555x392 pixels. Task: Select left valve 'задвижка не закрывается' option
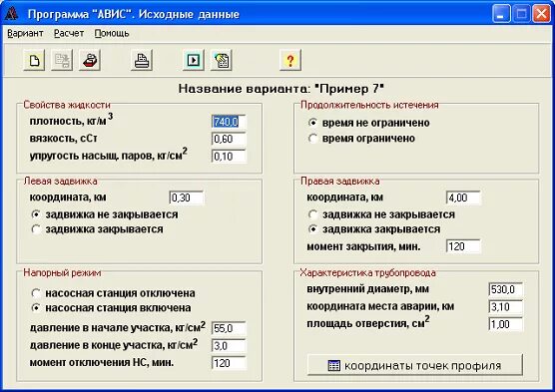pos(105,214)
